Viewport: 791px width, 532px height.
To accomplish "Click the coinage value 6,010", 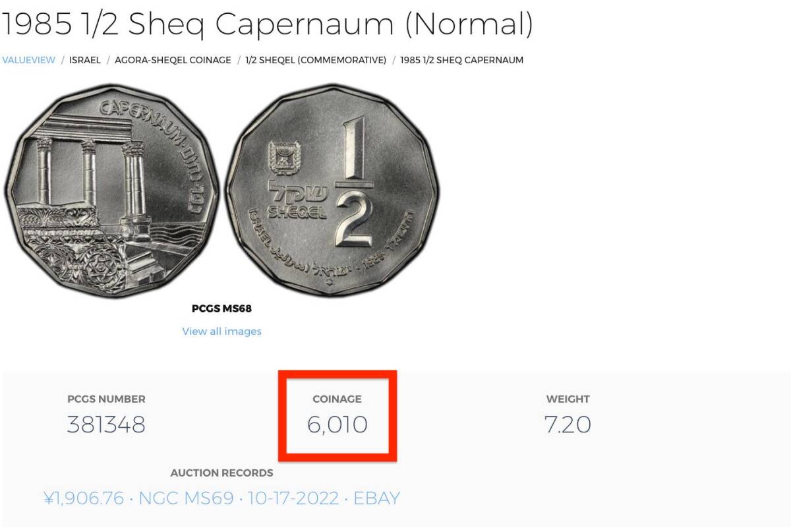I will (337, 425).
